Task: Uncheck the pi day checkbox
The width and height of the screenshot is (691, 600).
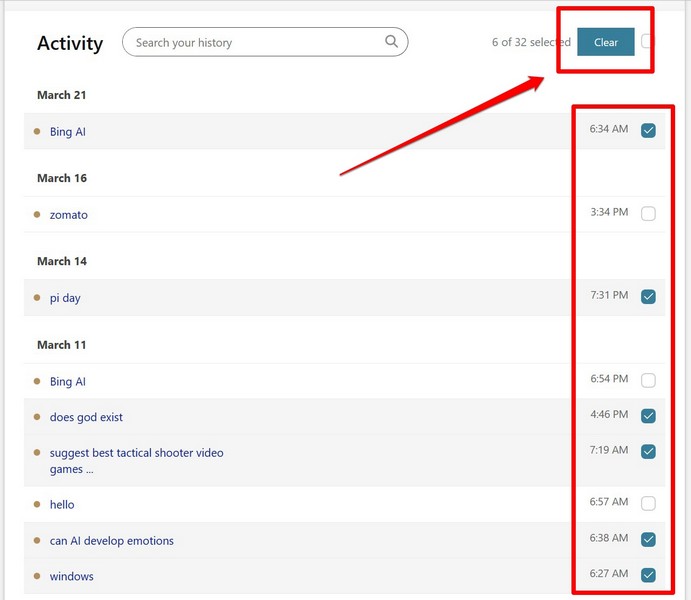Action: 648,297
